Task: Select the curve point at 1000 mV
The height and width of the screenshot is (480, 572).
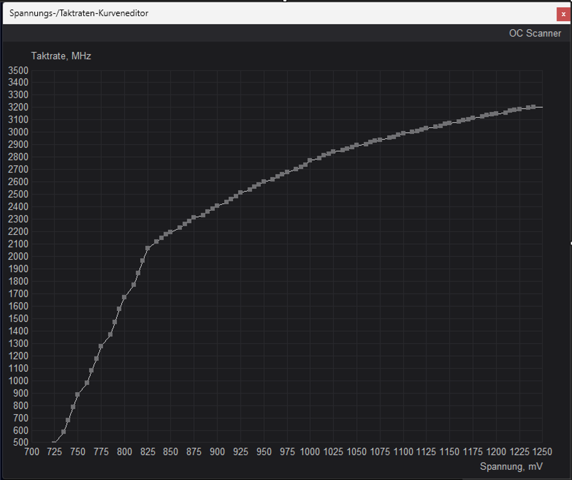Action: [x=310, y=160]
